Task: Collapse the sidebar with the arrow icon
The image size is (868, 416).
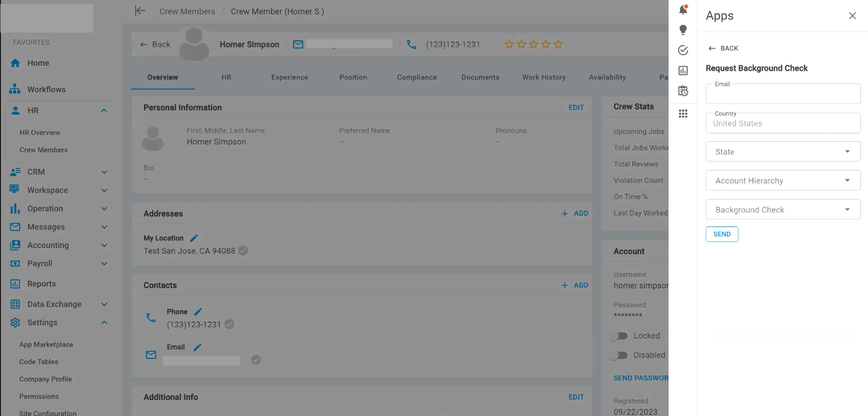Action: click(140, 11)
